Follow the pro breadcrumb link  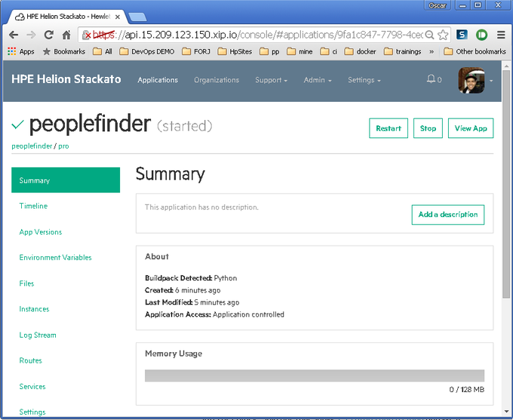pos(63,146)
